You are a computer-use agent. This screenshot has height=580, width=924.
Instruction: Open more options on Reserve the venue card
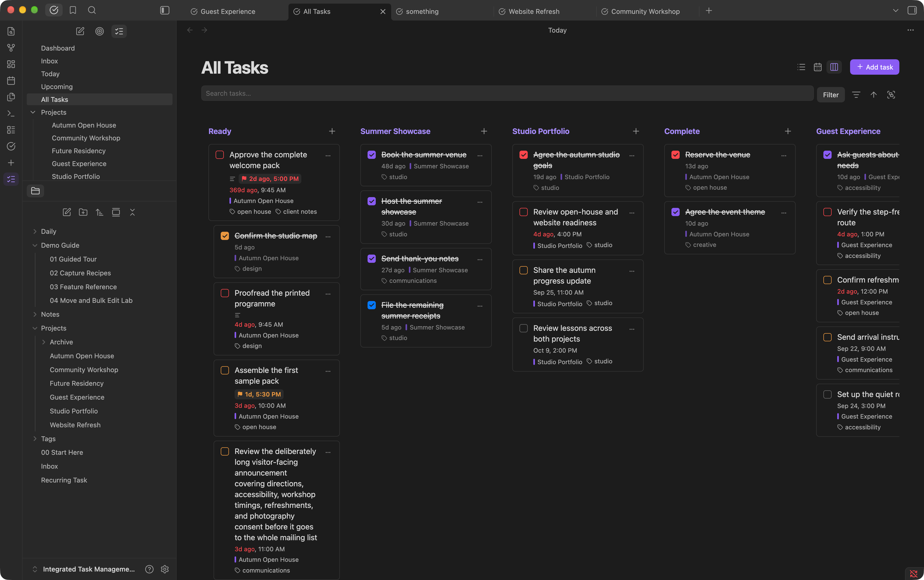tap(784, 155)
